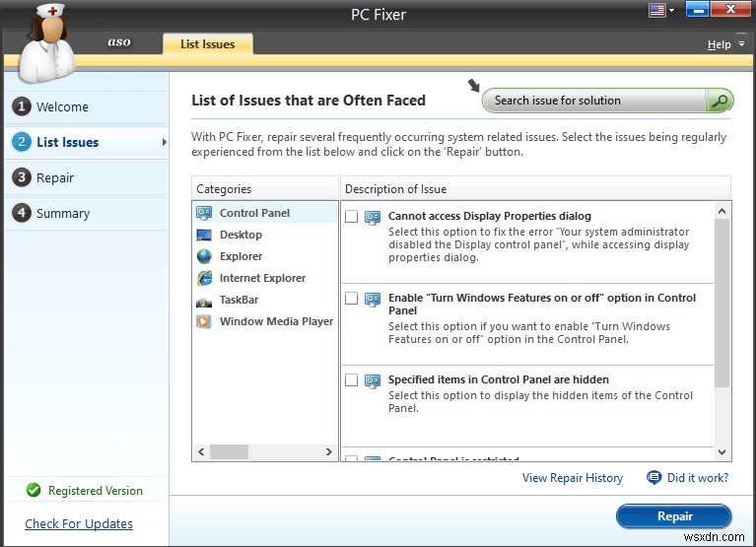Click step 4 number circle
The height and width of the screenshot is (547, 756).
coord(22,213)
